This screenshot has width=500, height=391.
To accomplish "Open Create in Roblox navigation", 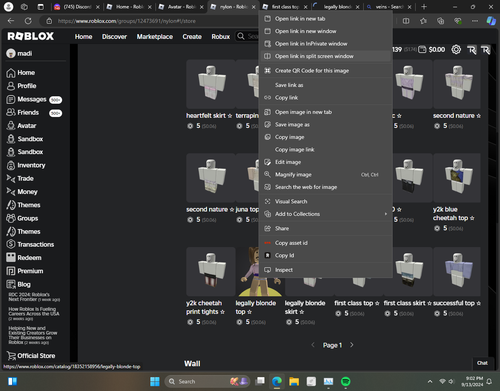I will (x=192, y=37).
